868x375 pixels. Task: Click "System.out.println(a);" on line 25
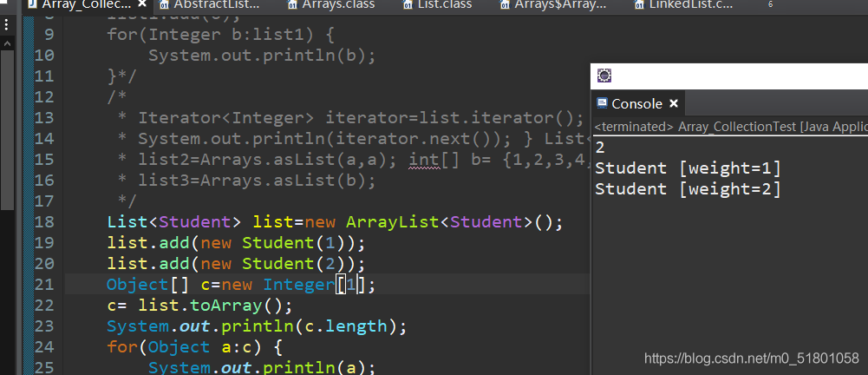(262, 368)
